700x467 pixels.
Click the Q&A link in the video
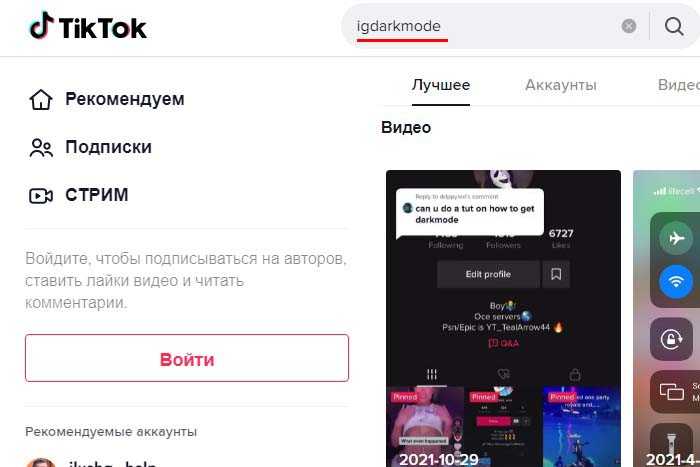pos(504,343)
